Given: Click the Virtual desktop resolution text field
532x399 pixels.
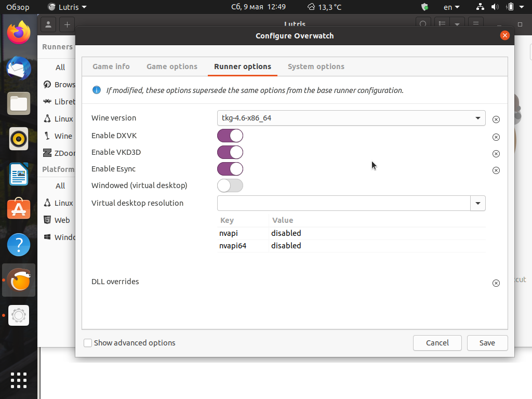Looking at the screenshot, I should pos(344,203).
